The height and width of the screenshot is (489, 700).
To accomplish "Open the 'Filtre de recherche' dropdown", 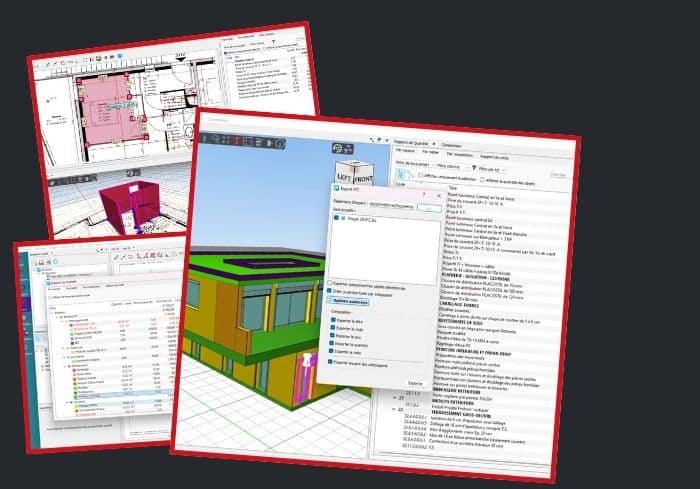I will click(x=414, y=163).
